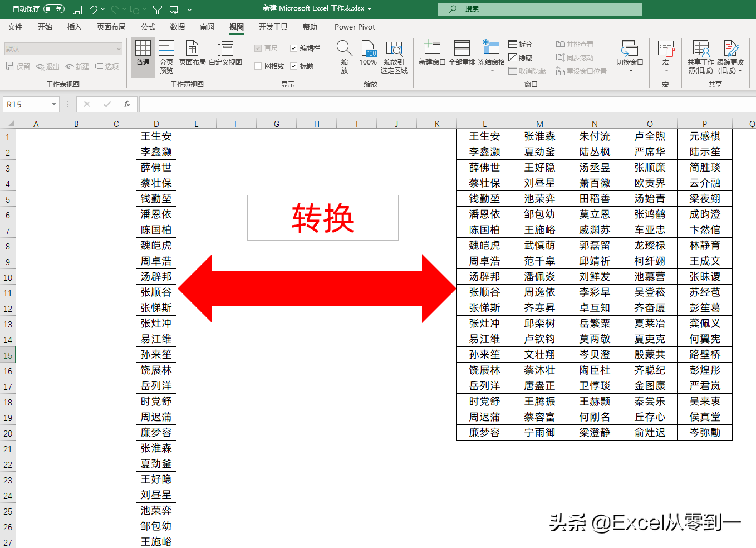
Task: Toggle the 直尺 ruler checkbox
Action: tap(258, 48)
